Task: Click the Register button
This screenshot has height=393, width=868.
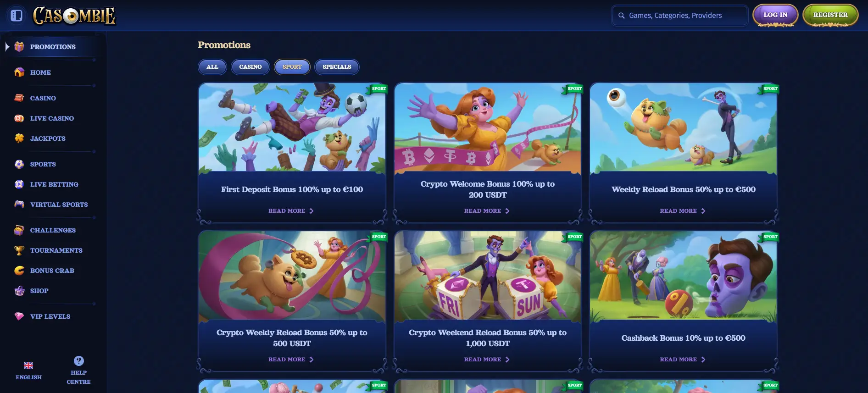Action: 830,15
